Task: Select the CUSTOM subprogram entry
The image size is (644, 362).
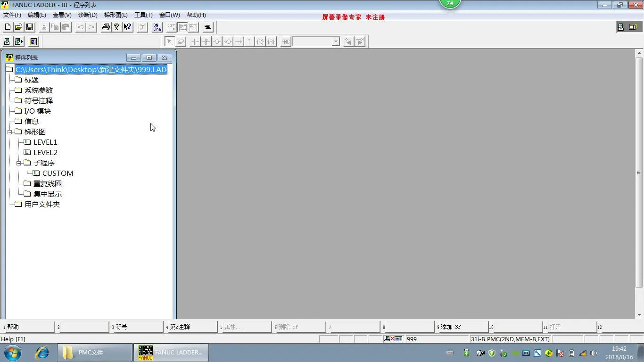Action: pyautogui.click(x=58, y=173)
